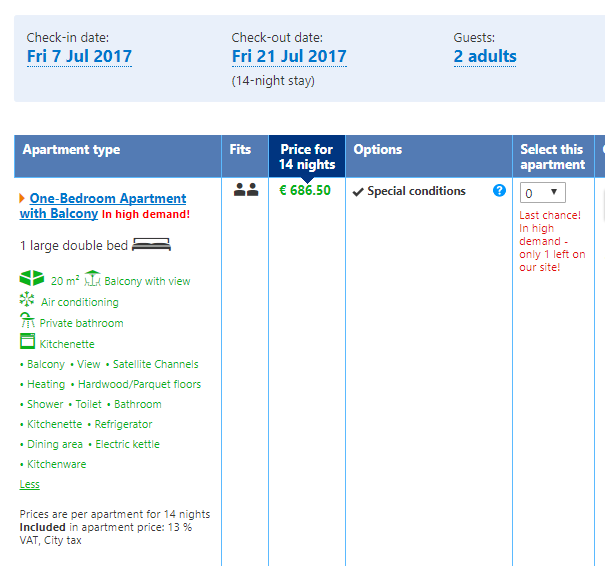Click the two-guests occupancy icon
The image size is (605, 566).
[x=245, y=190]
